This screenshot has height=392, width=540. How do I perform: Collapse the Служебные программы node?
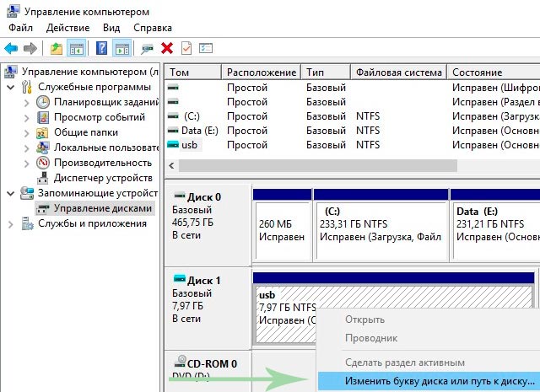10,88
